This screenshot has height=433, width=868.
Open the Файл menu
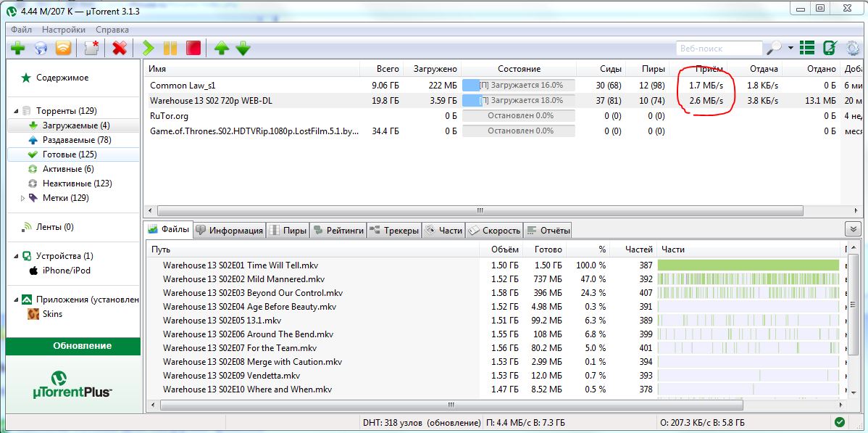(21, 30)
